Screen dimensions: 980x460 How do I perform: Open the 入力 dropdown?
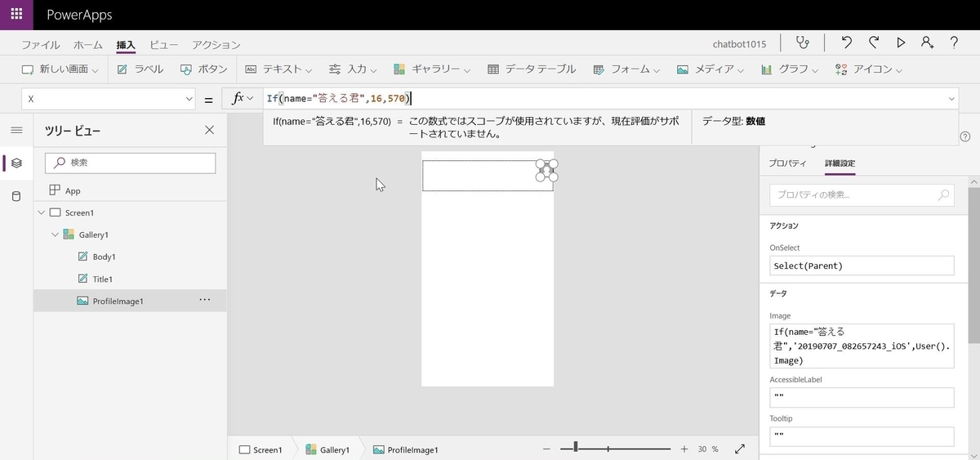(353, 69)
